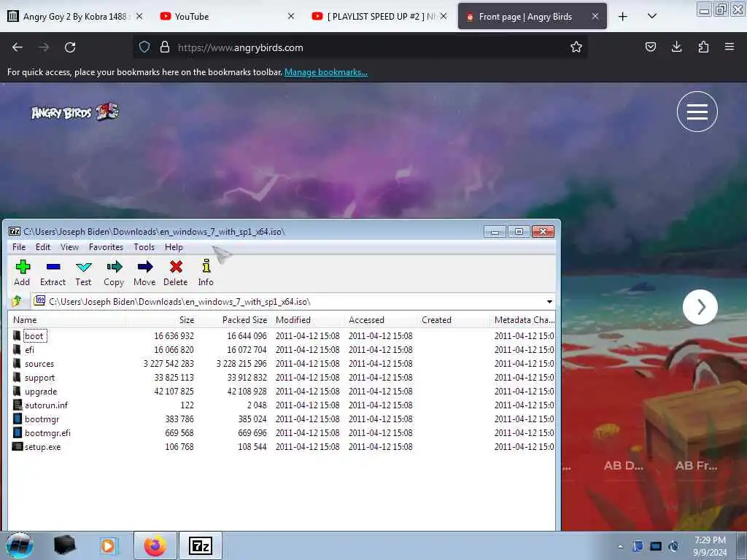Open the Firefox application hamburger menu
This screenshot has width=747, height=560.
(x=729, y=47)
